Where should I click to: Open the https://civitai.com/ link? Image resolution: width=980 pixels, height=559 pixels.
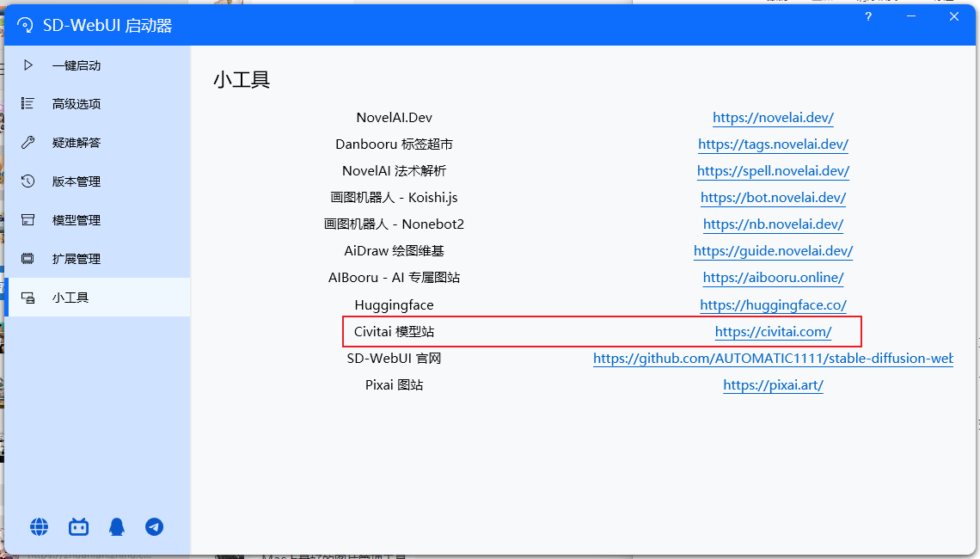(773, 332)
